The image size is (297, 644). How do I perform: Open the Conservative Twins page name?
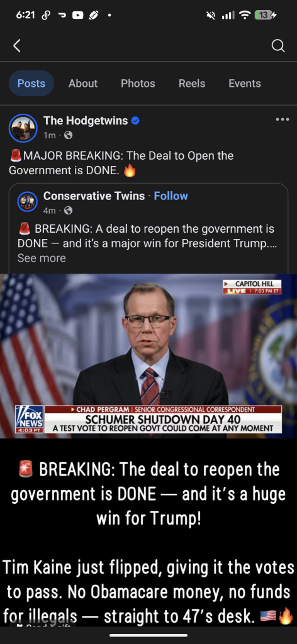click(x=94, y=196)
